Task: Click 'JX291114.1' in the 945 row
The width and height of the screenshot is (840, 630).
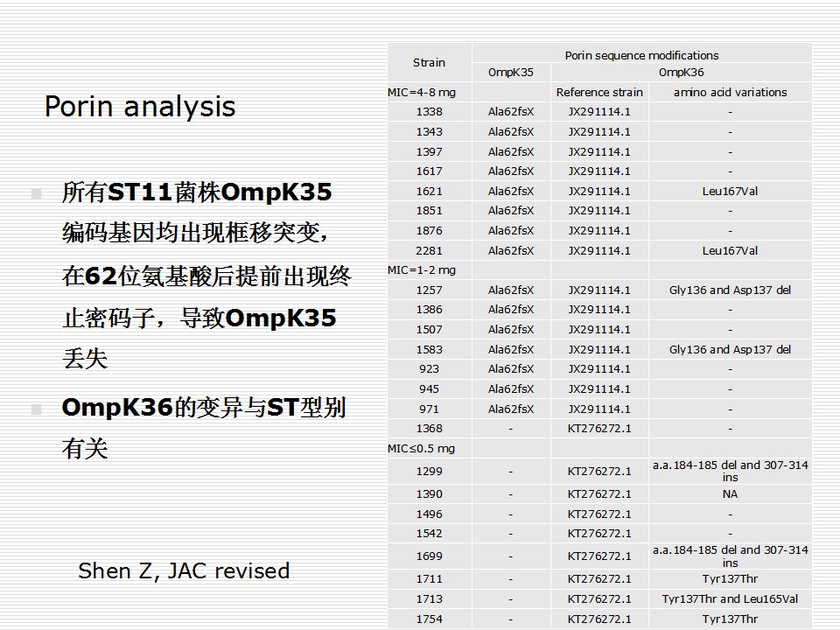Action: [598, 388]
